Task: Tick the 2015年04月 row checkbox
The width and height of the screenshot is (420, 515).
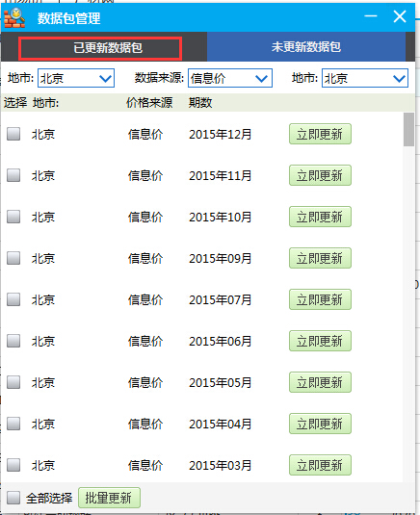Action: (13, 424)
